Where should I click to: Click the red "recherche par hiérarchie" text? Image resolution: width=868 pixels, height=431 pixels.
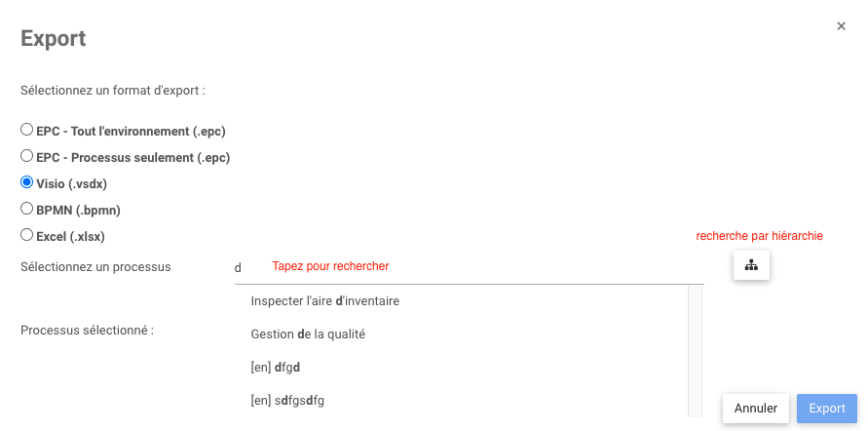point(760,236)
